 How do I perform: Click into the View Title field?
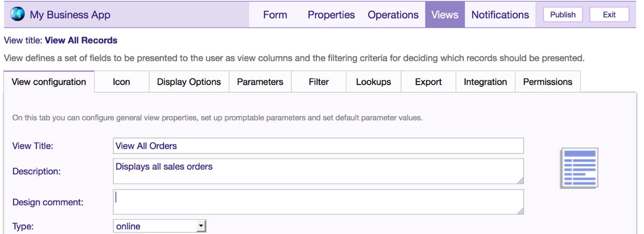click(318, 146)
